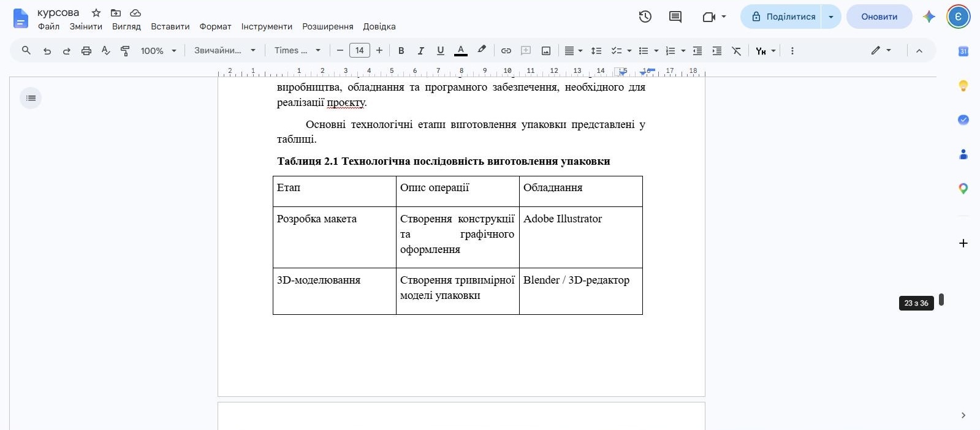Open Google Calendar side panel
This screenshot has height=430, width=980.
963,51
